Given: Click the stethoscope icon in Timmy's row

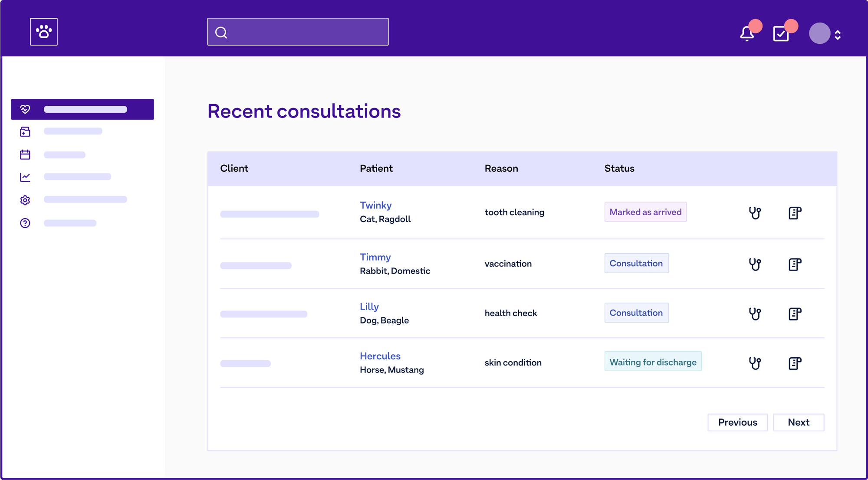Looking at the screenshot, I should [x=755, y=264].
